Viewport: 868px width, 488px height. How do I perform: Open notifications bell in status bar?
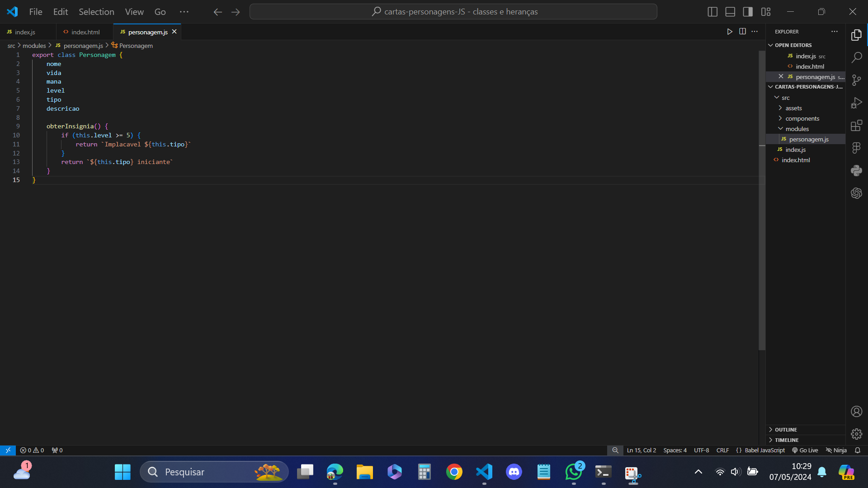857,450
